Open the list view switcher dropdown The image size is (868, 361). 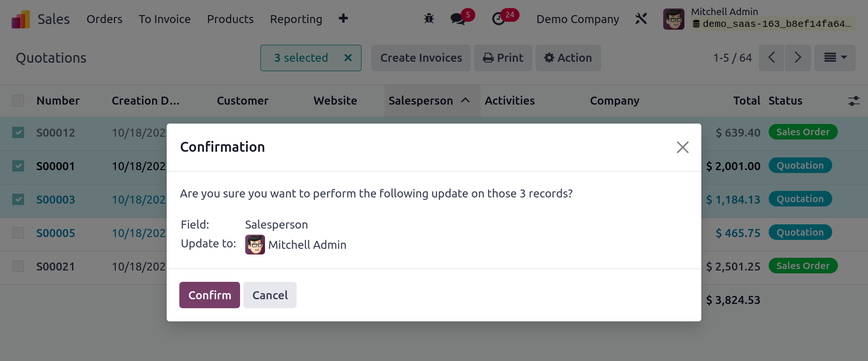(835, 57)
